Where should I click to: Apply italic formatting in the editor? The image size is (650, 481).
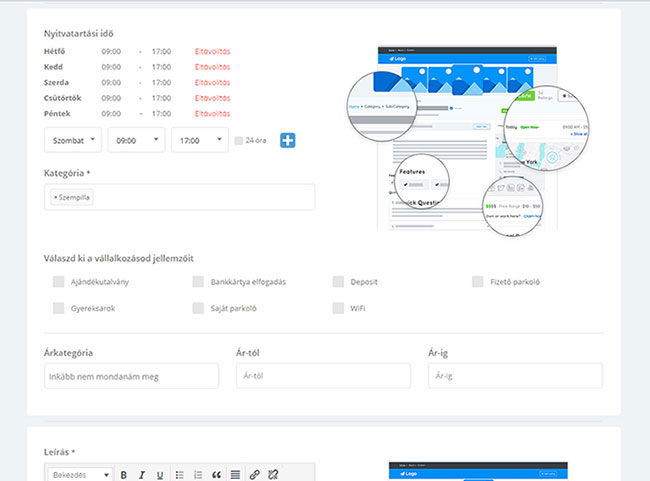pos(142,474)
